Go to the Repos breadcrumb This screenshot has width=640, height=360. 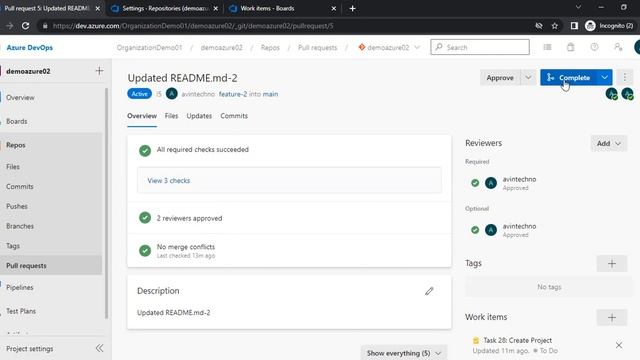[x=270, y=47]
